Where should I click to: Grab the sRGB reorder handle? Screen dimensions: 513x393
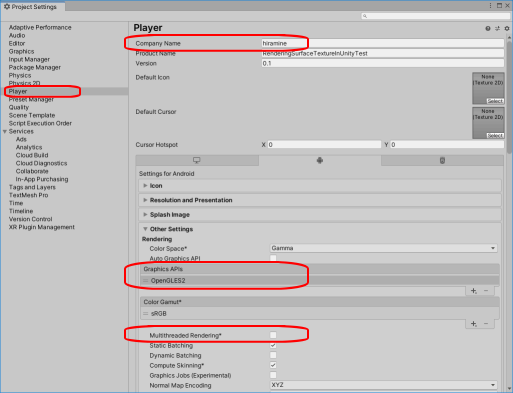click(146, 314)
